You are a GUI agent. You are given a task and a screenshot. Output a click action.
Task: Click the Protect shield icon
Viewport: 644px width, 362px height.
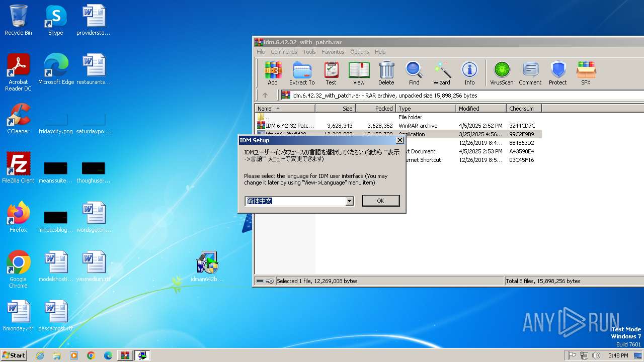point(558,73)
